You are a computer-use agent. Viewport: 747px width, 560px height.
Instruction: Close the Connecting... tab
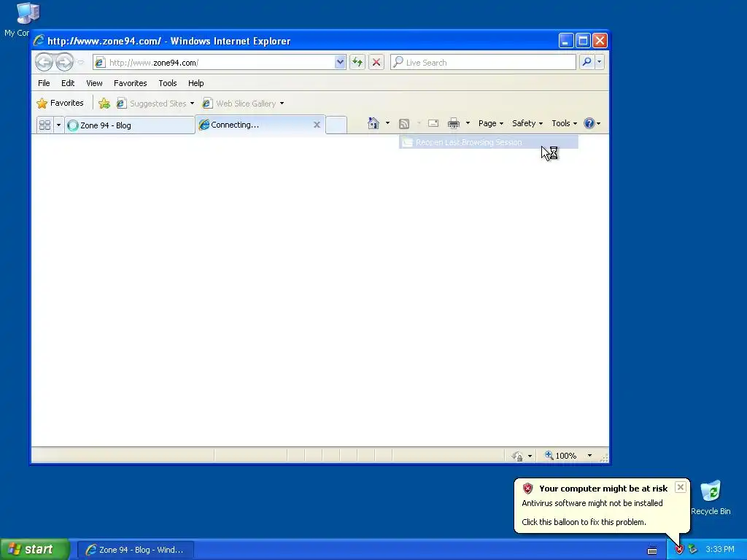tap(317, 125)
